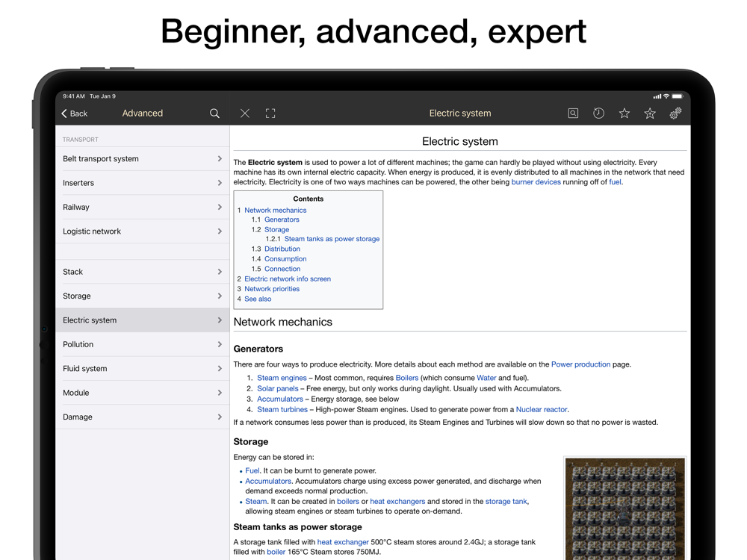The height and width of the screenshot is (560, 747).
Task: Open the Power production link
Action: pyautogui.click(x=580, y=364)
